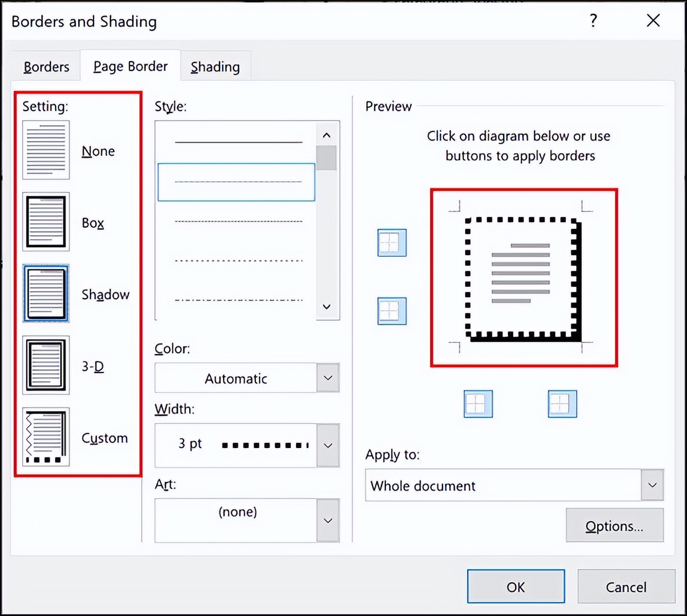The image size is (687, 616).
Task: Toggle the right border button below the preview
Action: tap(562, 404)
